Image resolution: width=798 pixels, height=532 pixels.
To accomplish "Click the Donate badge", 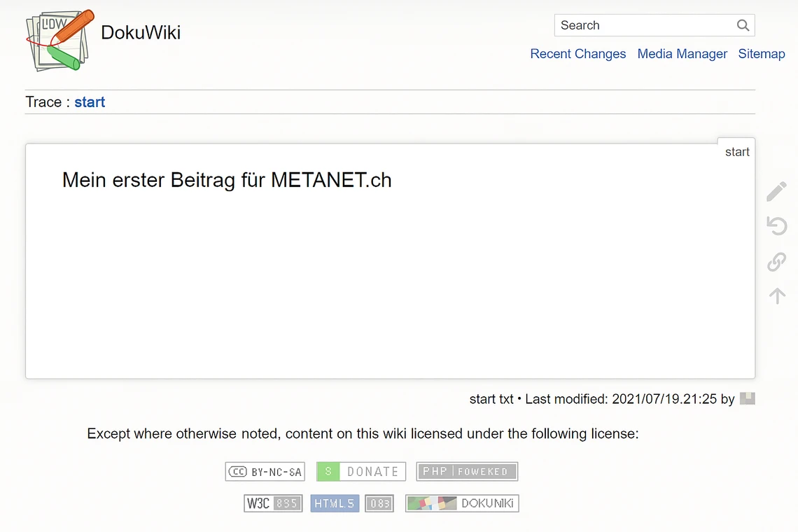I will 360,471.
